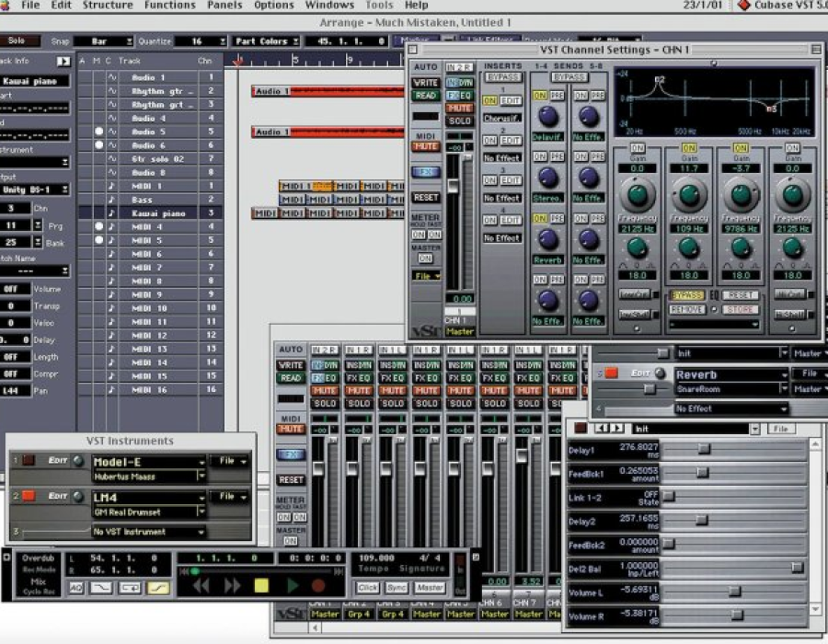
Task: Toggle the Master tempo button in transport
Action: (430, 588)
